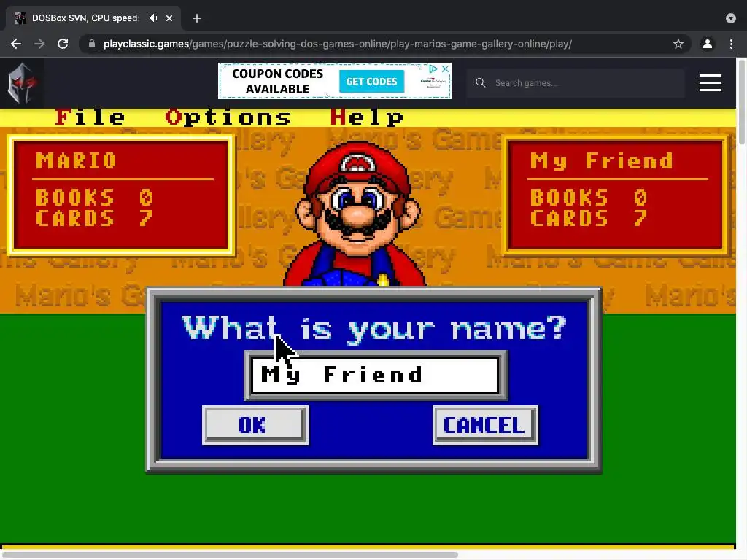Click the vertical page scrollbar
Viewport: 747px width, 560px height.
(741, 102)
